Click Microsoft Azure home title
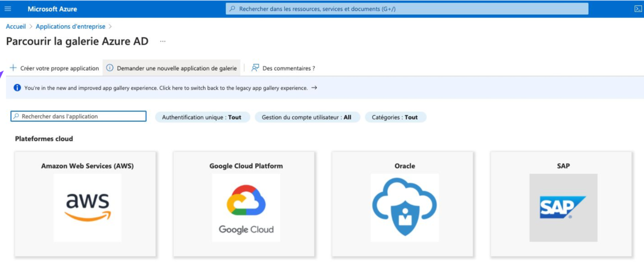Viewport: 644px width, 268px height. point(52,9)
